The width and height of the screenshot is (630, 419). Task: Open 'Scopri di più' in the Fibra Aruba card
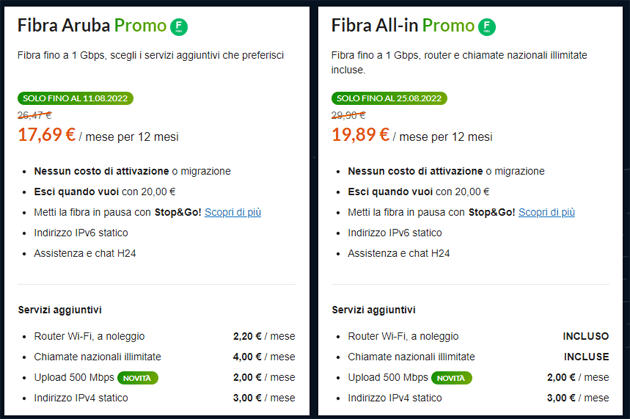coord(233,212)
